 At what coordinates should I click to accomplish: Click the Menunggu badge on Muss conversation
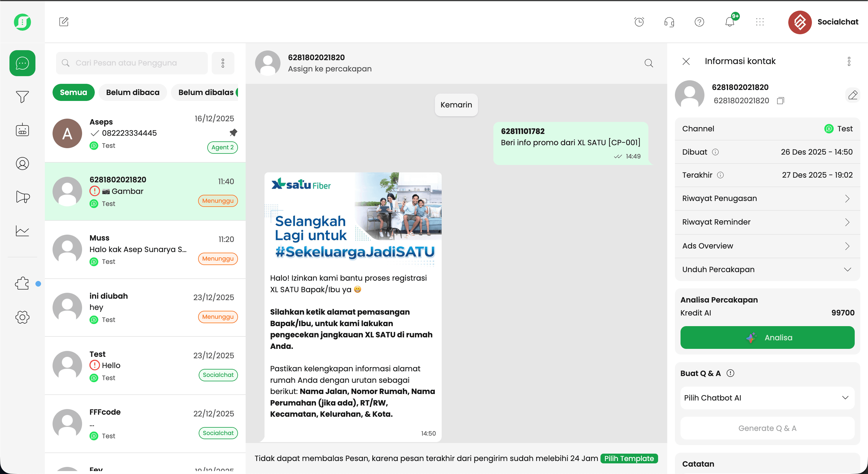tap(218, 259)
